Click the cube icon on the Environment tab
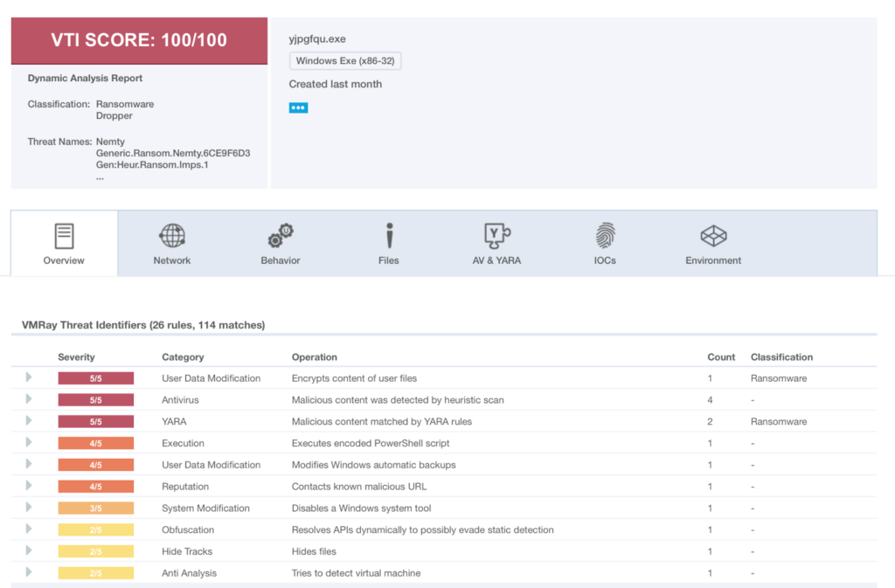 coord(713,235)
